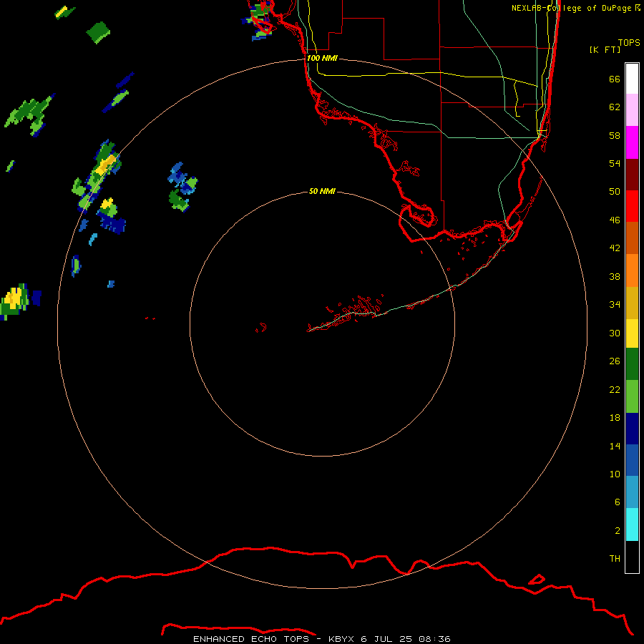Click the 14 legend value label
This screenshot has width=644, height=644.
[x=615, y=446]
